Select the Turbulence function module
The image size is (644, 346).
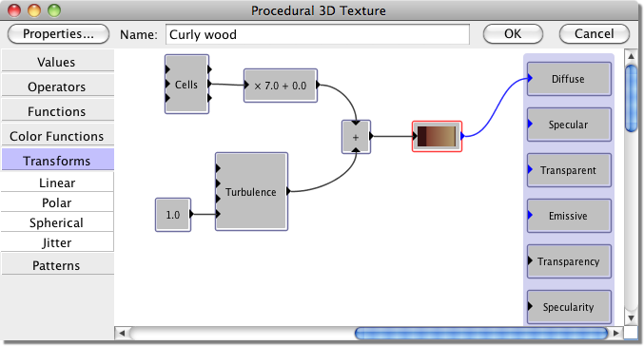(x=251, y=192)
